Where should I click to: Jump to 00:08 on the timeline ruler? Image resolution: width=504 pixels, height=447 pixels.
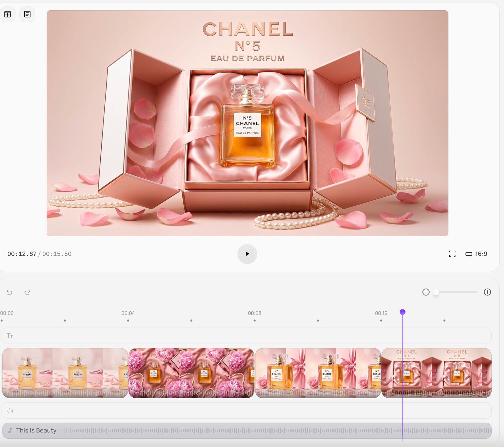254,313
